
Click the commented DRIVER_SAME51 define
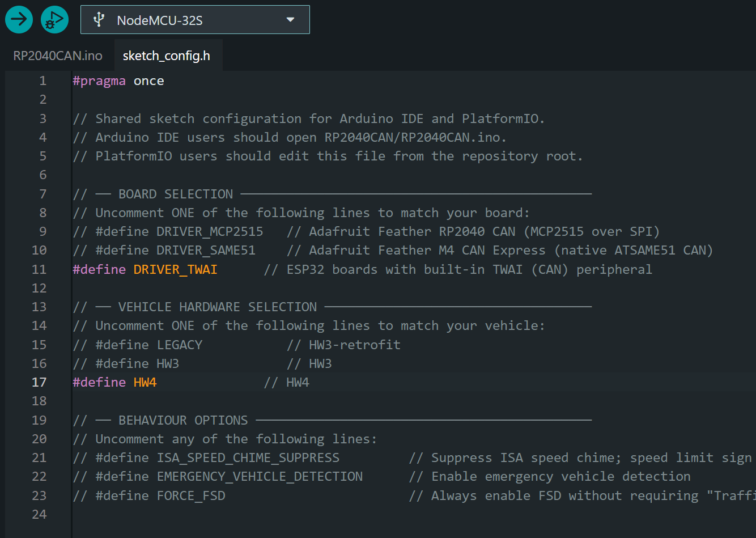coord(206,250)
